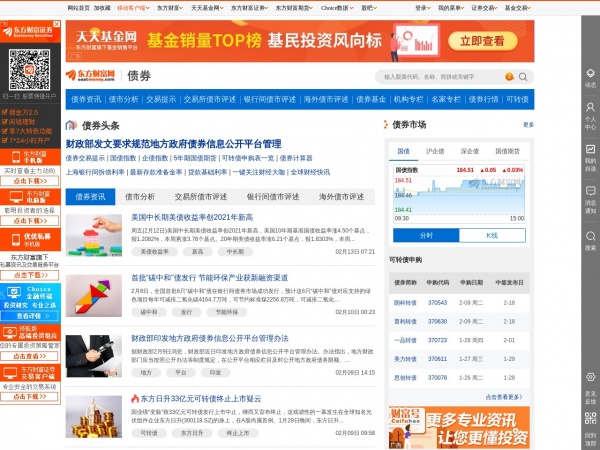Open the building blocks article thumbnail
The image size is (600, 450).
click(x=94, y=235)
